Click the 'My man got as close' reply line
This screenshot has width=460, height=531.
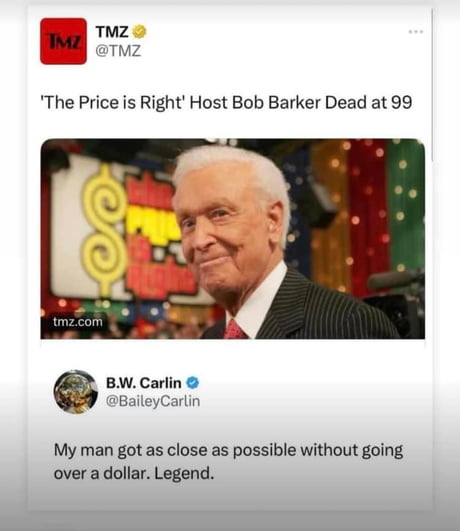228,450
